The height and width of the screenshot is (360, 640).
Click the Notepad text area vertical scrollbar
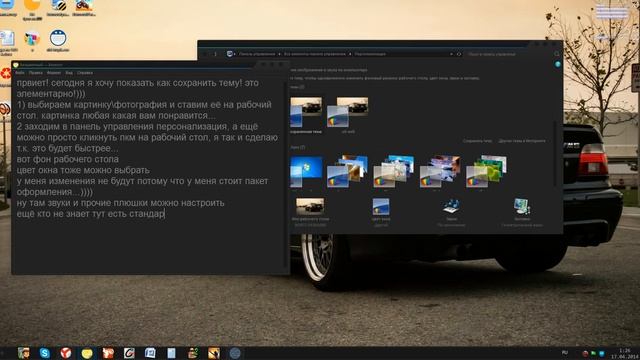285,175
